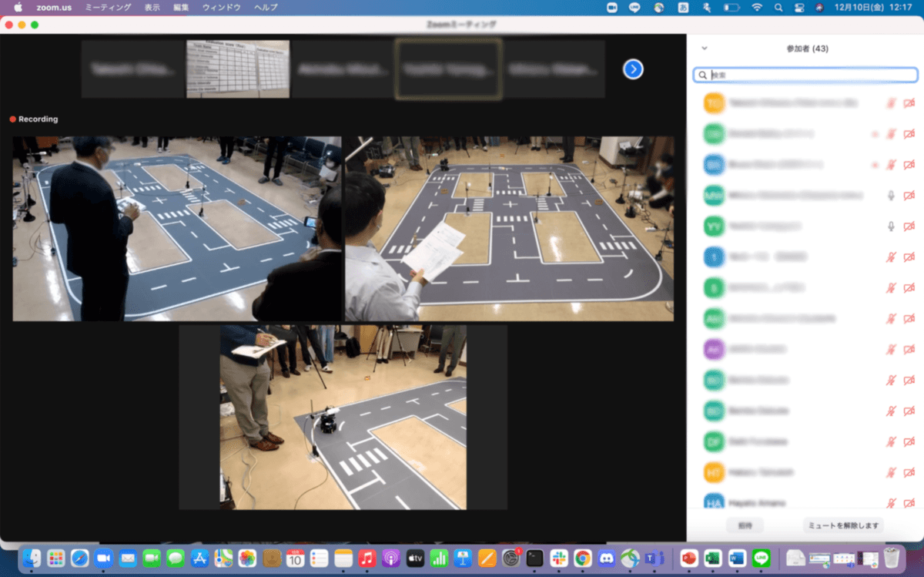Click the YV participant's disabled camera icon
The height and width of the screenshot is (577, 924).
click(909, 226)
